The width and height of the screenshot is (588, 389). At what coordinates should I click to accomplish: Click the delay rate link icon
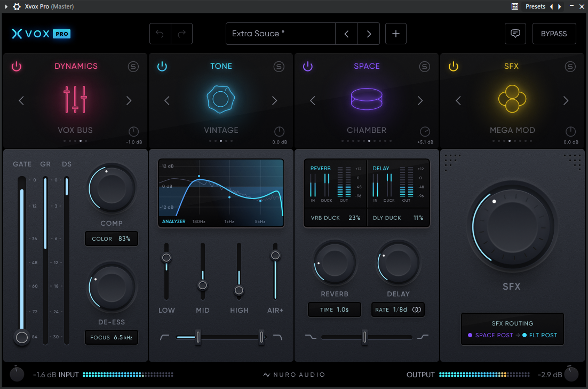[417, 309]
